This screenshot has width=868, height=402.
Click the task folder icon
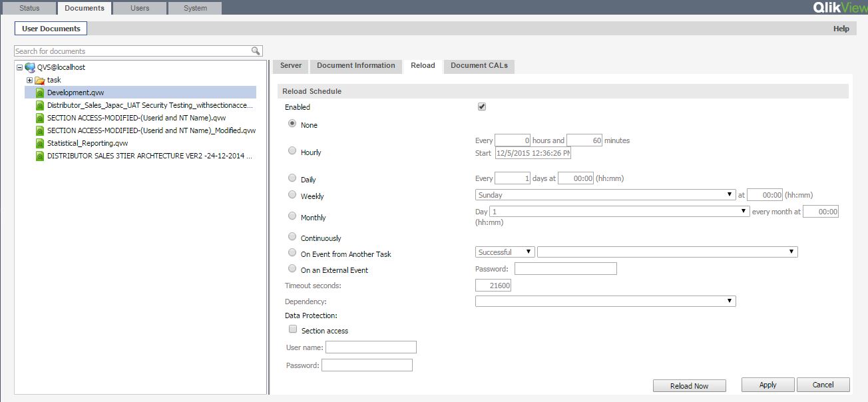(x=39, y=80)
